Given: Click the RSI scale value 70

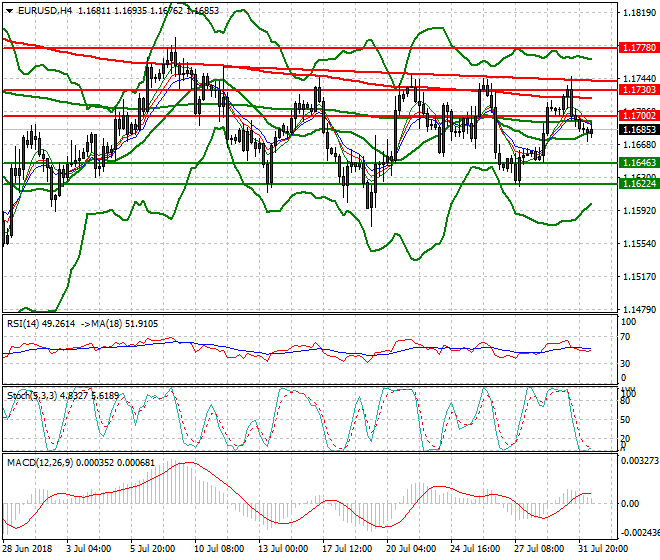Looking at the screenshot, I should click(x=625, y=337).
